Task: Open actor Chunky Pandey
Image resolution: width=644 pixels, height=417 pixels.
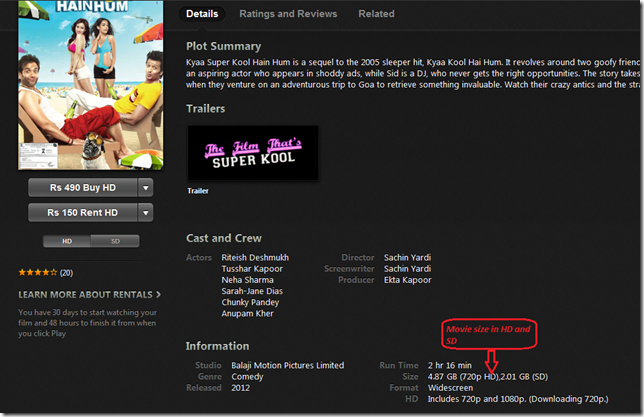Action: pyautogui.click(x=250, y=302)
